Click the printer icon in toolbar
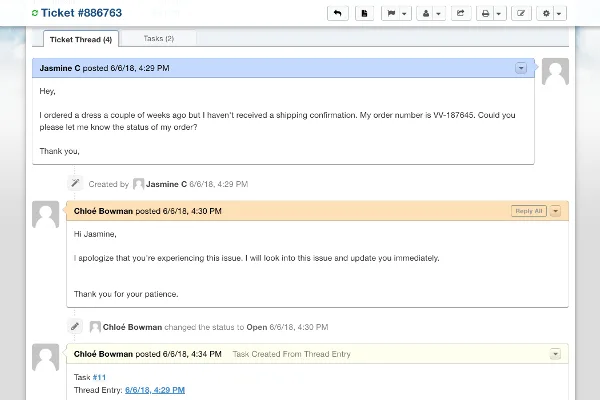This screenshot has width=600, height=400. (485, 13)
